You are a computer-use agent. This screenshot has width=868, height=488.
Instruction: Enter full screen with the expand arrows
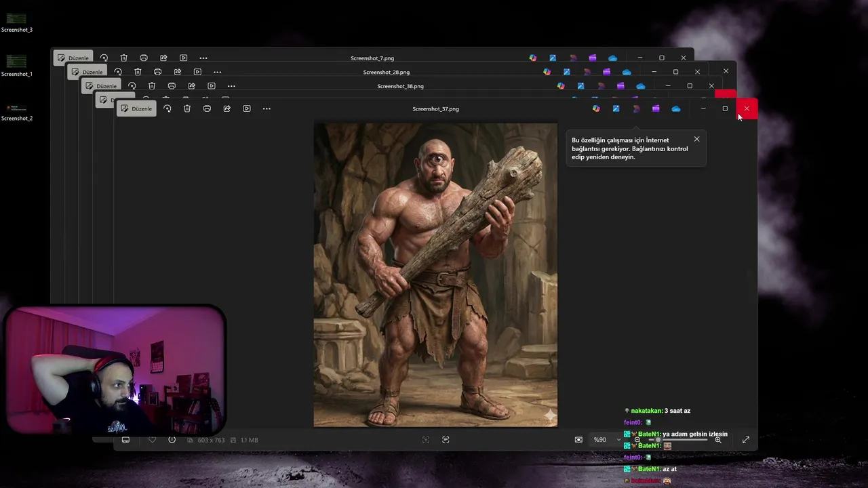point(746,440)
